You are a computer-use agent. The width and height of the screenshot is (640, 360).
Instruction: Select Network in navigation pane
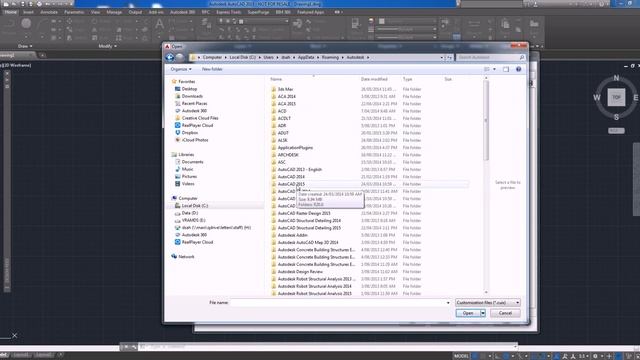click(x=186, y=257)
